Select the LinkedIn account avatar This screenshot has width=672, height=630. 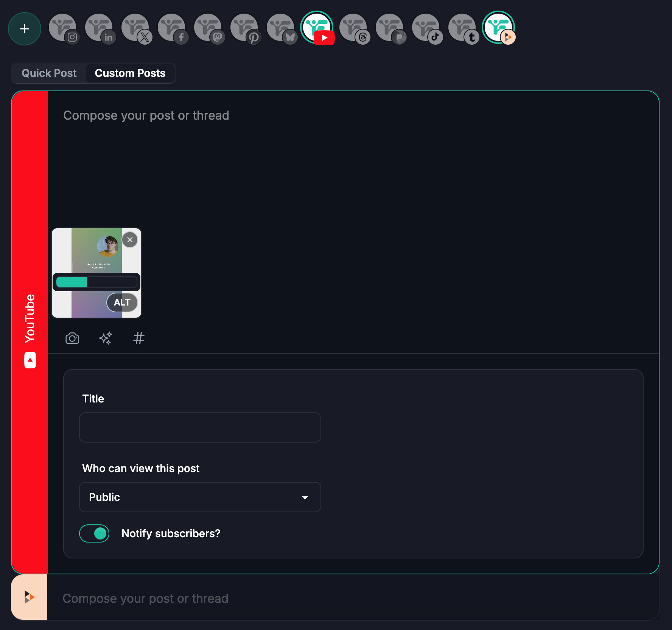point(99,28)
